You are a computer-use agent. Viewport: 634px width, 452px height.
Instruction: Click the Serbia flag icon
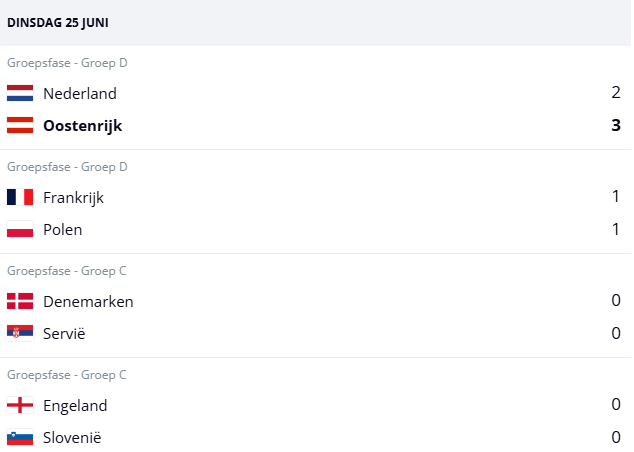pos(20,334)
